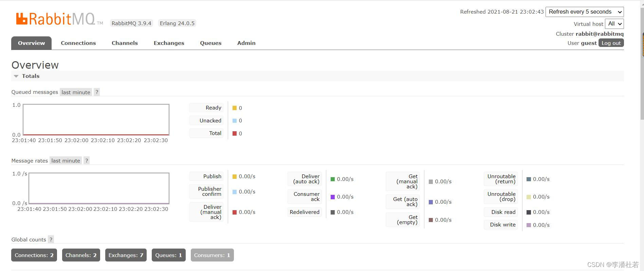
Task: Click the red Deliver (manual ack) swatch
Action: click(235, 213)
